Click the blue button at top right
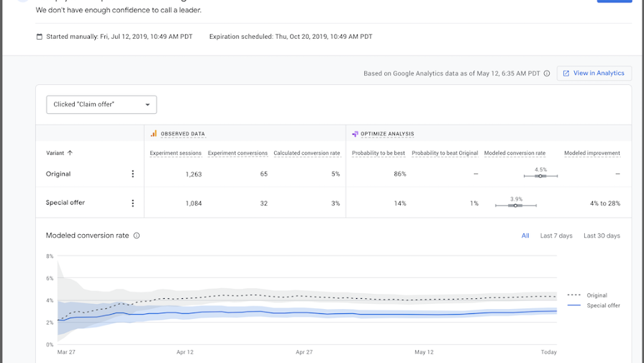Screen dimensions: 644x363 tap(614, 1)
